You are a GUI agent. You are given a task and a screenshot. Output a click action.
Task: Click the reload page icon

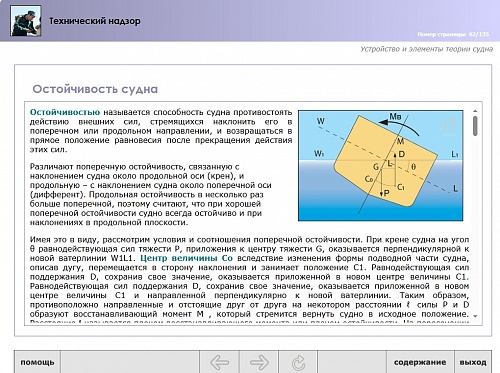298,362
